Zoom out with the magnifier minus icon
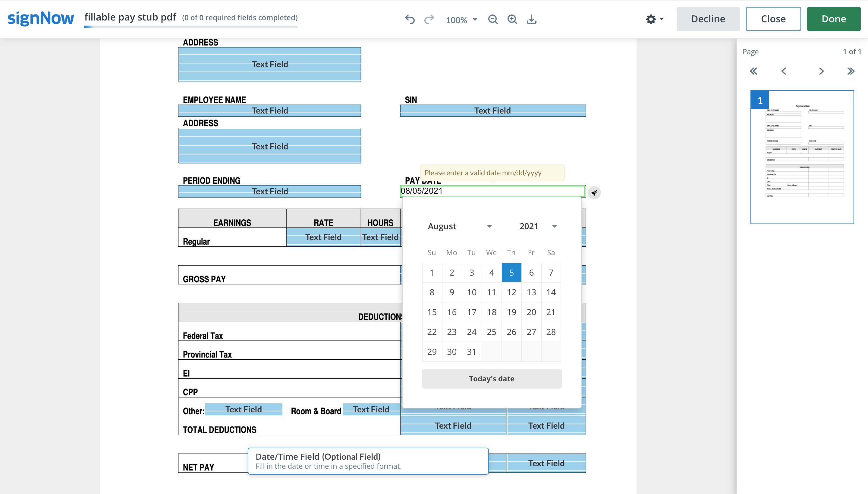The height and width of the screenshot is (494, 868). click(493, 19)
